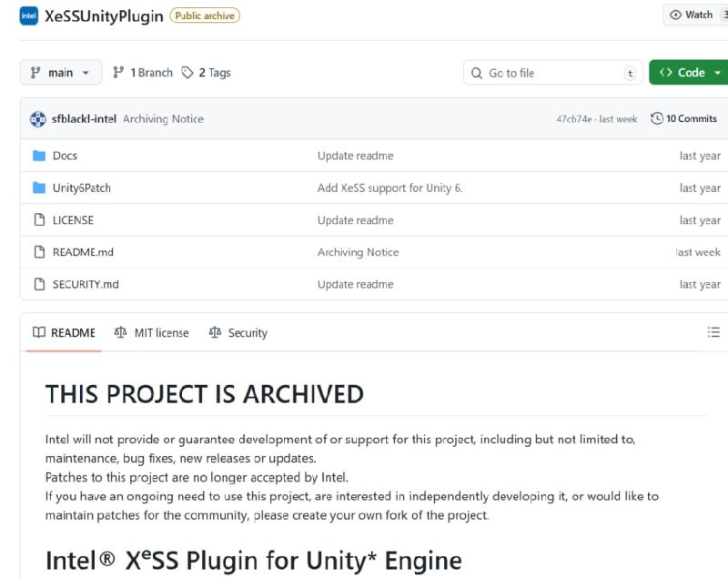Viewport: 728px width, 578px height.
Task: Open 'Update readme' commit on Docs row
Action: (x=356, y=156)
